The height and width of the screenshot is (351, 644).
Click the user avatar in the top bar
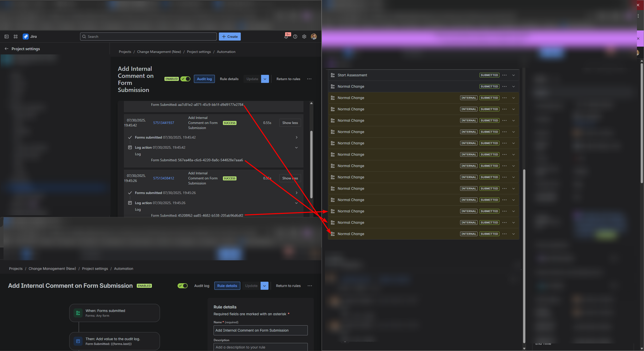click(314, 36)
